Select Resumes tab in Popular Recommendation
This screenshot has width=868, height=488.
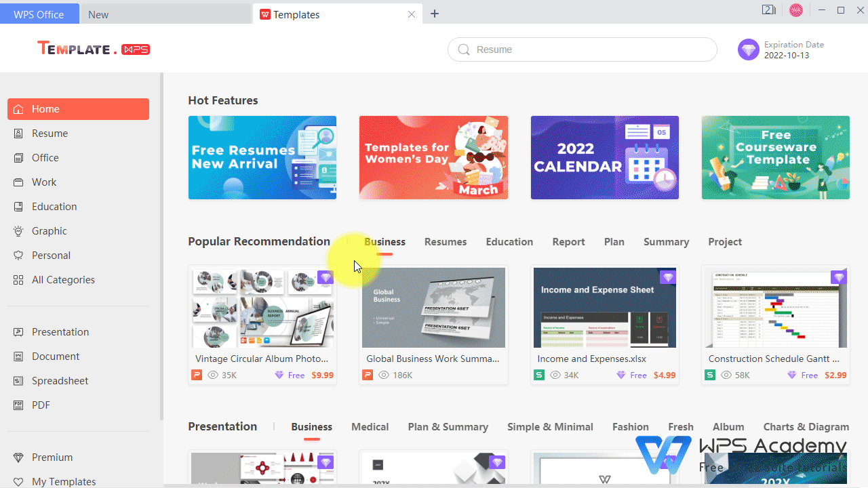tap(446, 242)
